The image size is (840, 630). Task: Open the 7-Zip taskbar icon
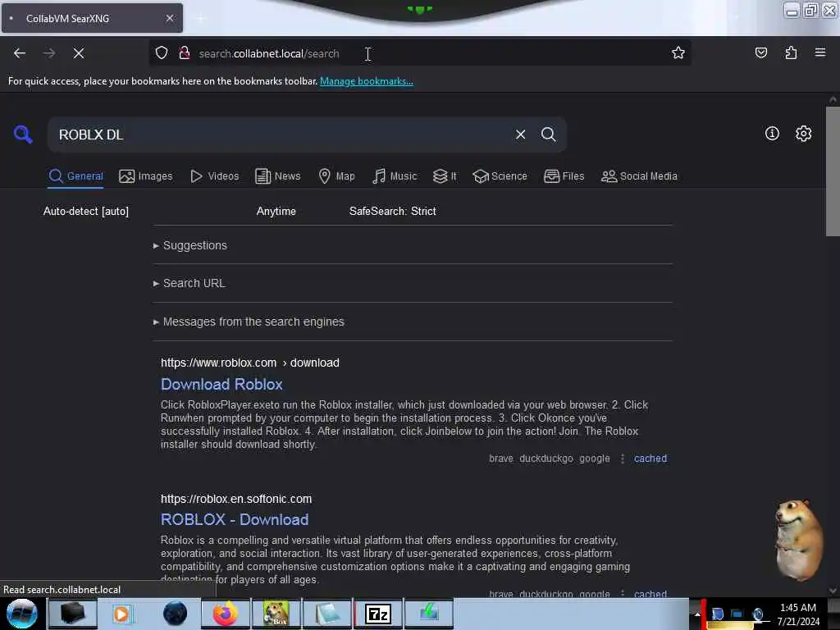point(378,614)
